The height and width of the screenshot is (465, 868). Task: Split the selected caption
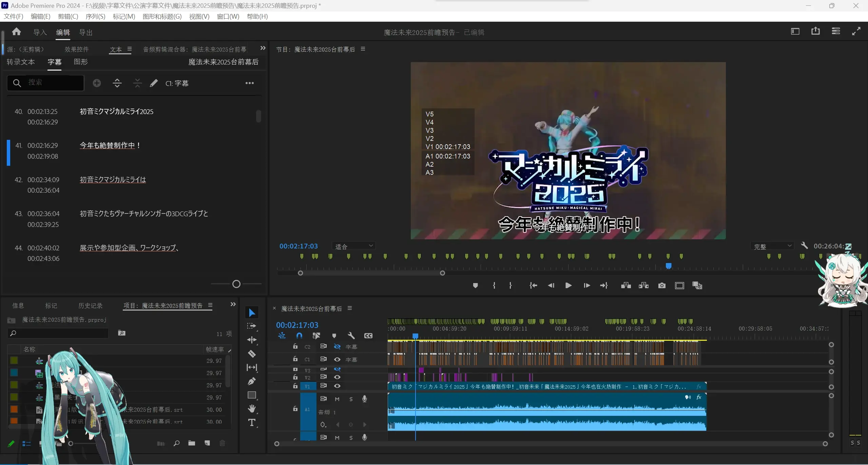[x=117, y=83]
